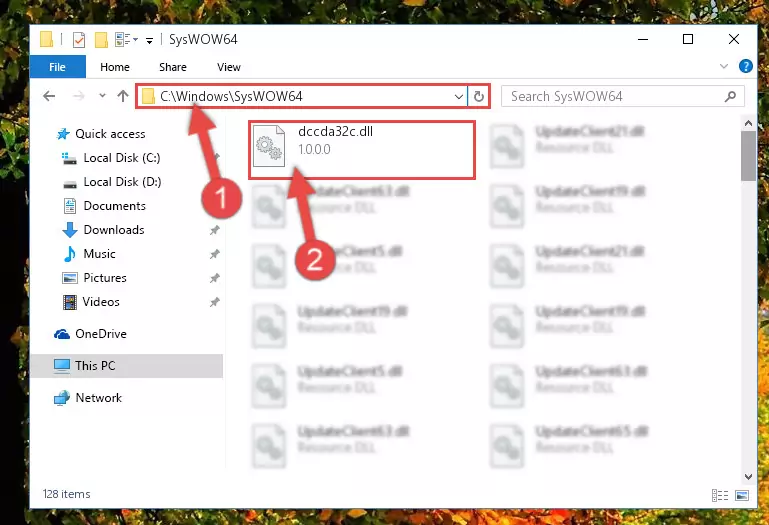Select OneDrive in the navigation pane

click(101, 334)
